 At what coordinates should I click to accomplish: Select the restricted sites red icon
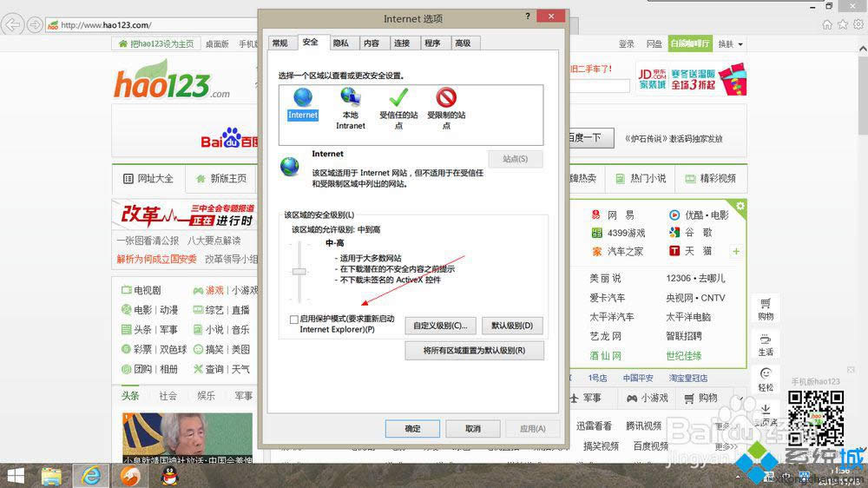click(446, 97)
